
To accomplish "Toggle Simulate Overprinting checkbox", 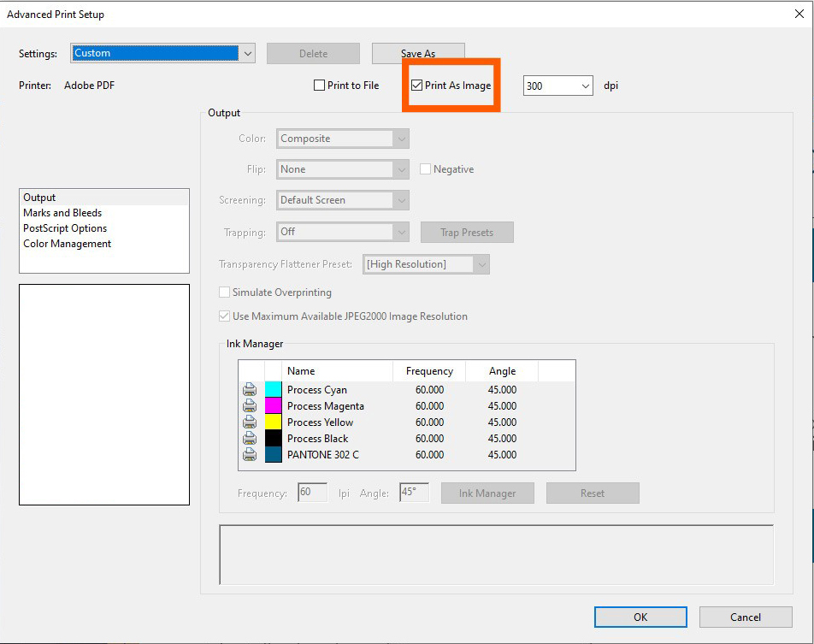I will [224, 292].
